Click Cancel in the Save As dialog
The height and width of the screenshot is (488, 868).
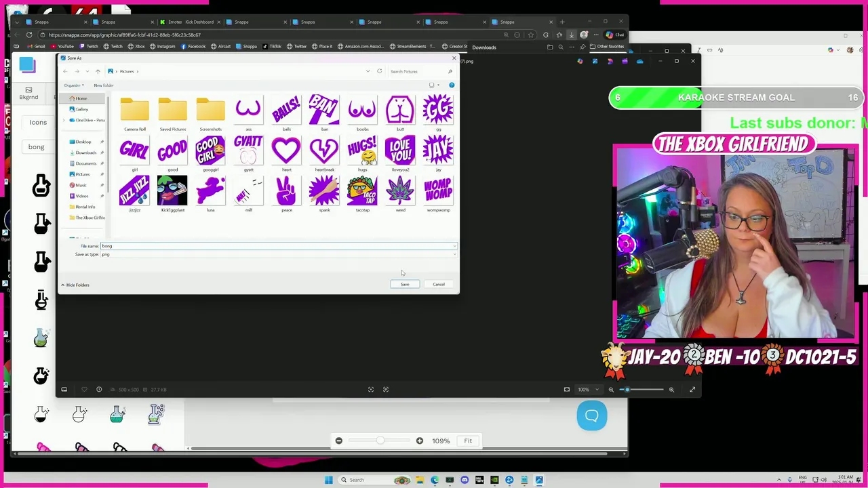(x=439, y=284)
